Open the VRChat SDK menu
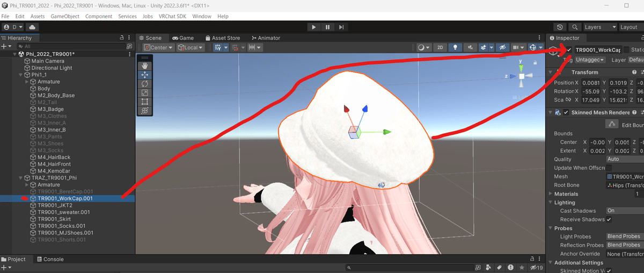Screen dimensions: 644x273 (x=173, y=17)
